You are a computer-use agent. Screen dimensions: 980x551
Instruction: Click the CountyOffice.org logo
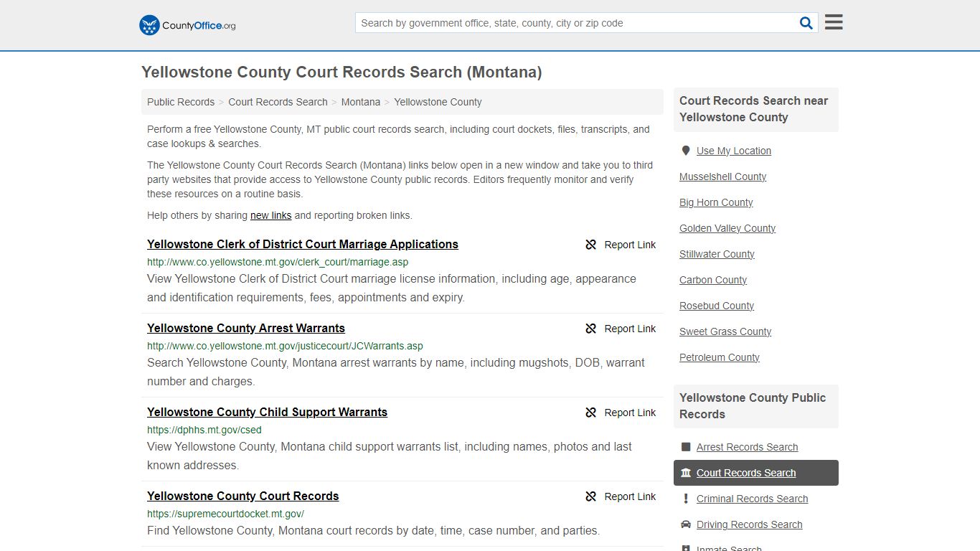click(187, 25)
